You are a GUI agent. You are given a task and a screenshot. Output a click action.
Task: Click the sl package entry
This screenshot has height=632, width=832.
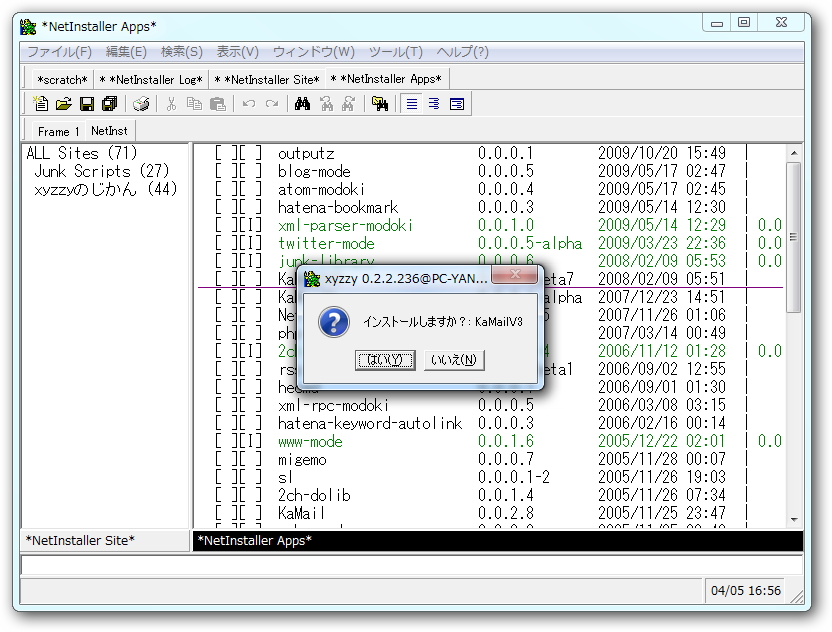tap(285, 478)
